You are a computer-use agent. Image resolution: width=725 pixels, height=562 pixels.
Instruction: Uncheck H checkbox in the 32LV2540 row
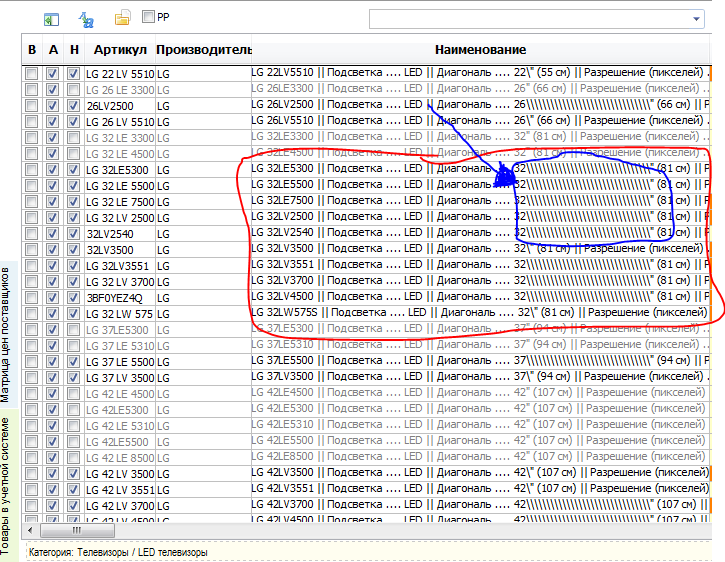(x=73, y=234)
